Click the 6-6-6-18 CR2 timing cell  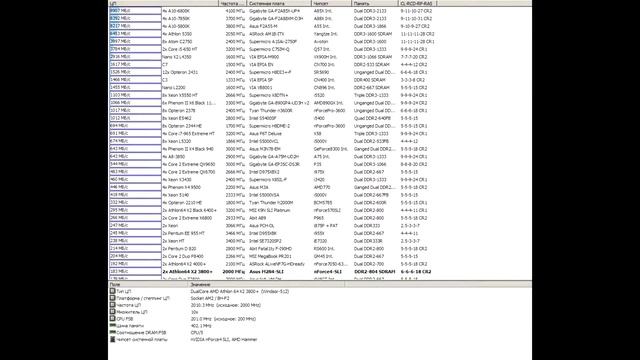[x=416, y=271]
